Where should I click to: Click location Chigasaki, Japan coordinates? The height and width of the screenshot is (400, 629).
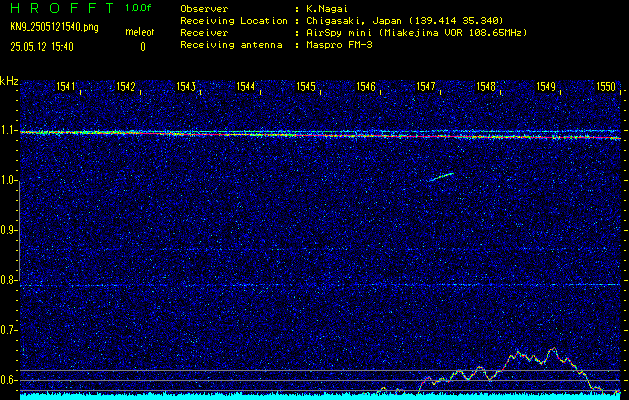tap(405, 20)
